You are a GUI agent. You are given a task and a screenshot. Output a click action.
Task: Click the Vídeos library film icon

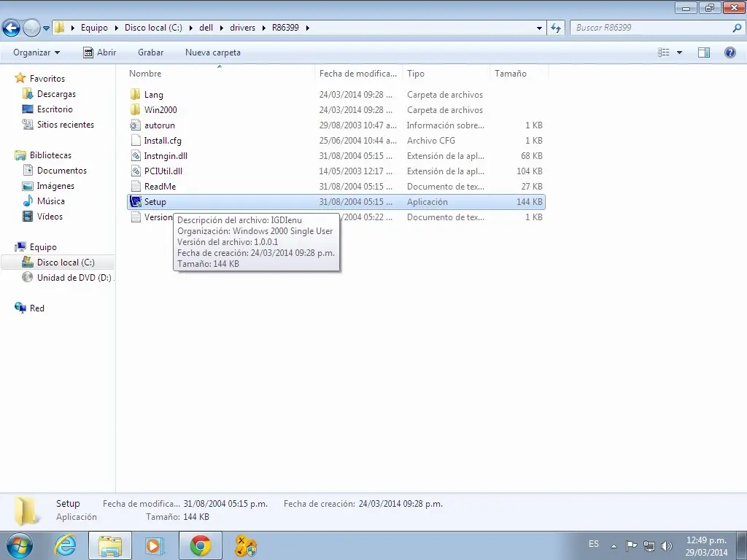[x=28, y=216]
